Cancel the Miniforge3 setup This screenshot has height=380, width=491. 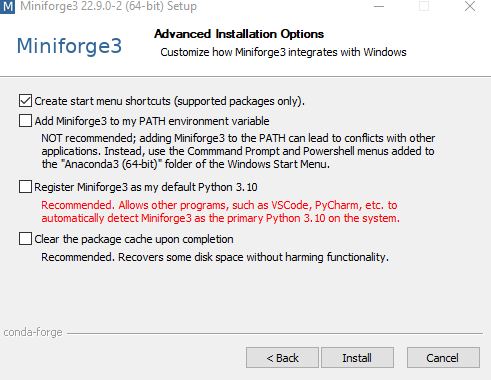coord(443,358)
